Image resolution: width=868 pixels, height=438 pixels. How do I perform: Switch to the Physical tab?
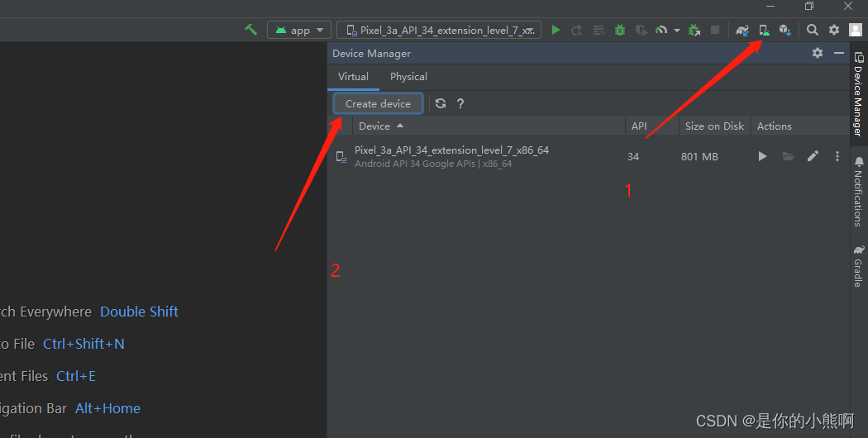408,76
